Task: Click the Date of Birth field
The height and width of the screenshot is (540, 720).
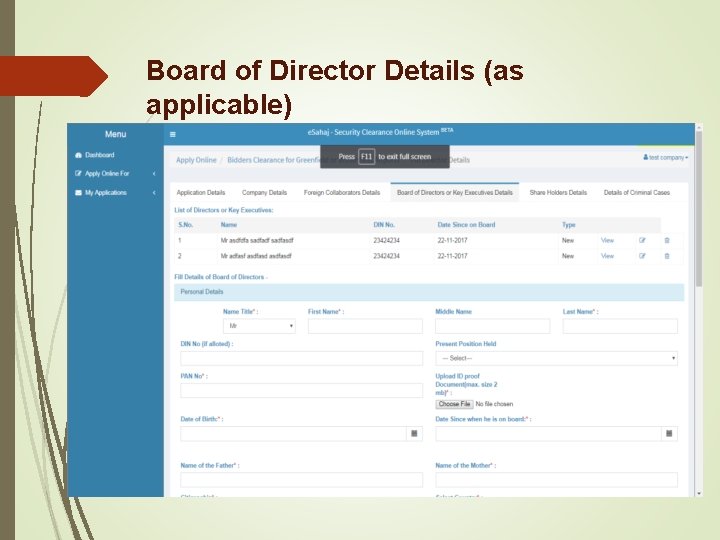Action: point(293,433)
